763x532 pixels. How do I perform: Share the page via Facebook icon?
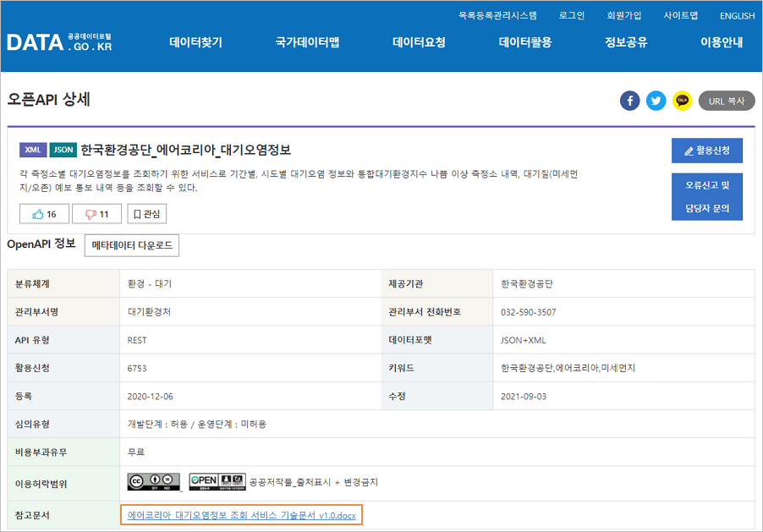click(629, 101)
